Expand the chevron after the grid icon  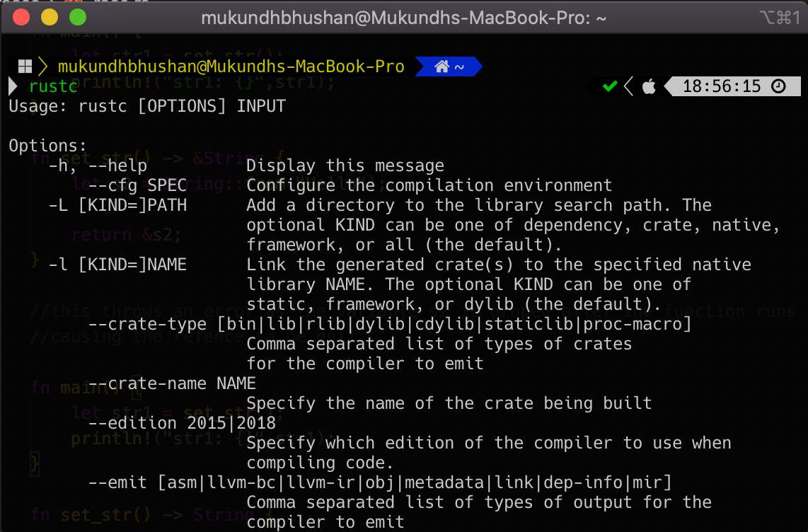[x=41, y=66]
